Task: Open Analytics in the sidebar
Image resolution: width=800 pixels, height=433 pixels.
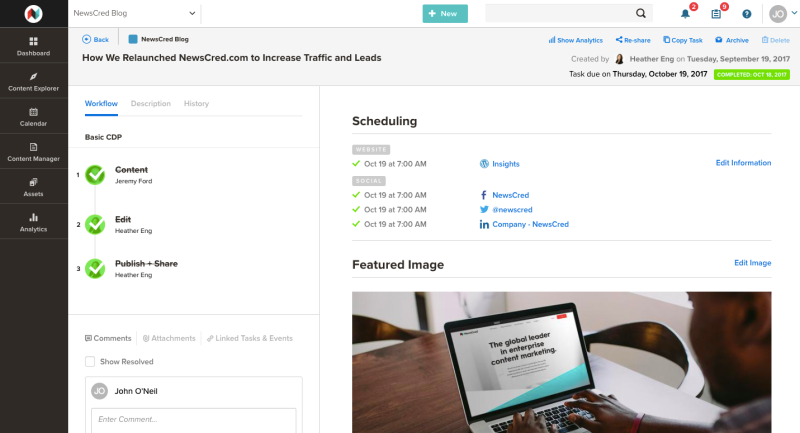Action: [x=34, y=221]
